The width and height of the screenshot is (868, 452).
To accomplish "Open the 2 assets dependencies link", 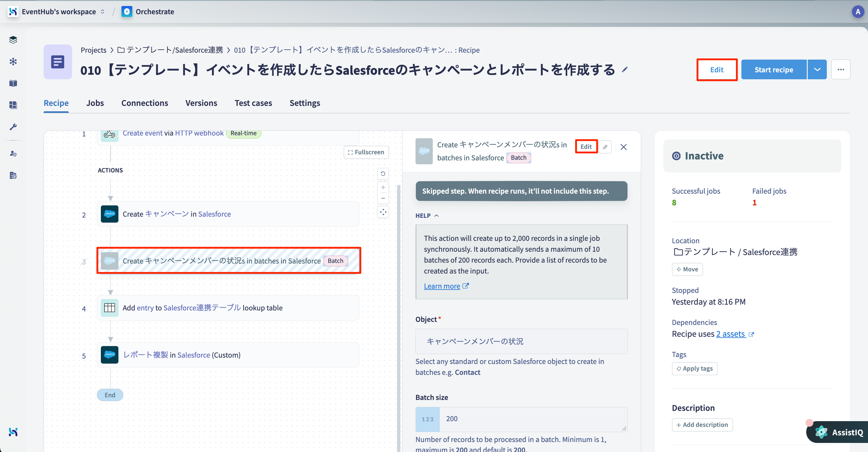I will tap(734, 334).
